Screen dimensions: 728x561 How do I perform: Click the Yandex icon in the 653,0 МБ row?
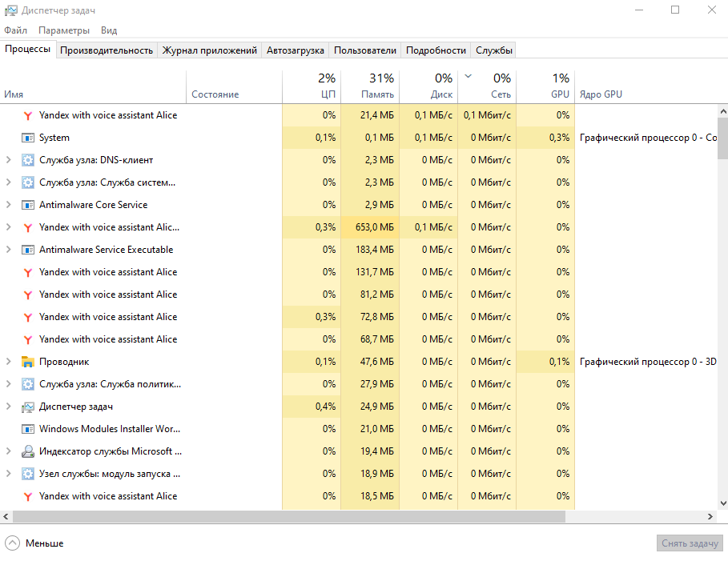(28, 227)
